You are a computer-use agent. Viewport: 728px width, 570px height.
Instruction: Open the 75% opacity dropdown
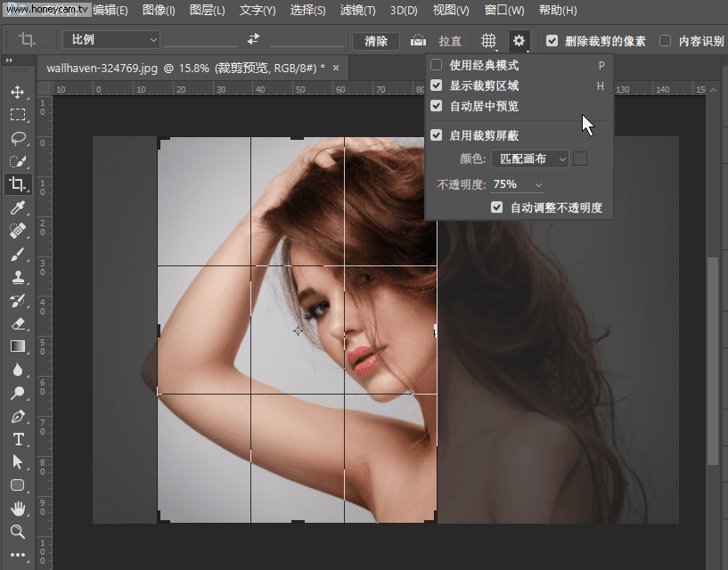(518, 184)
